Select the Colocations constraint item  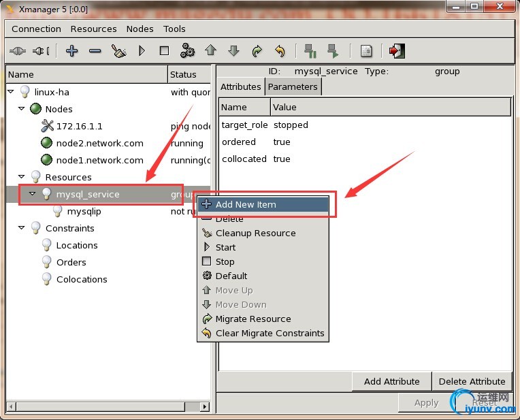(x=82, y=279)
